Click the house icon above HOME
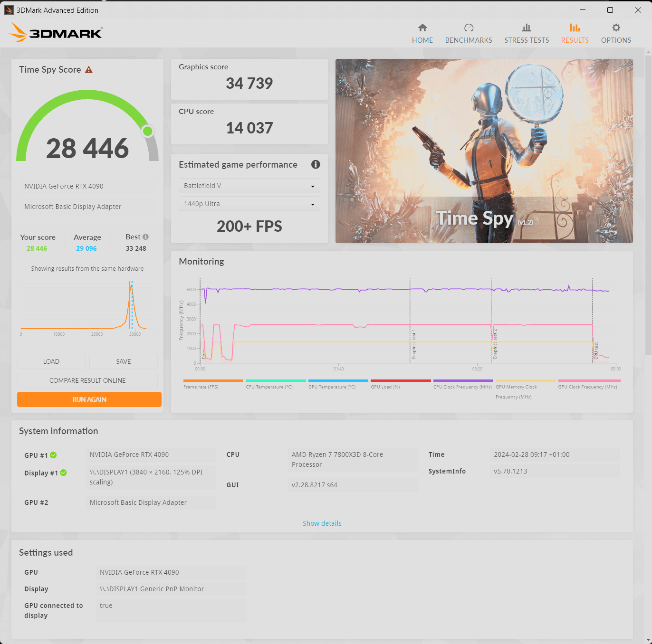 422,28
